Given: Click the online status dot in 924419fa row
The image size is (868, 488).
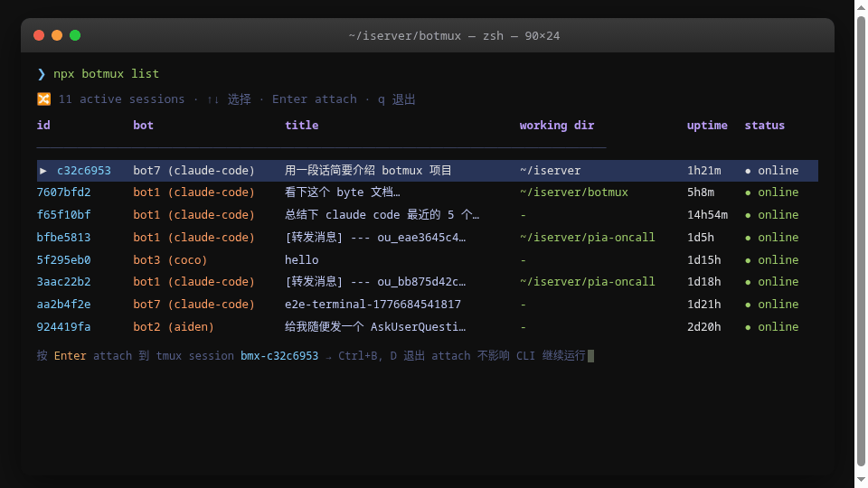Looking at the screenshot, I should click(748, 327).
